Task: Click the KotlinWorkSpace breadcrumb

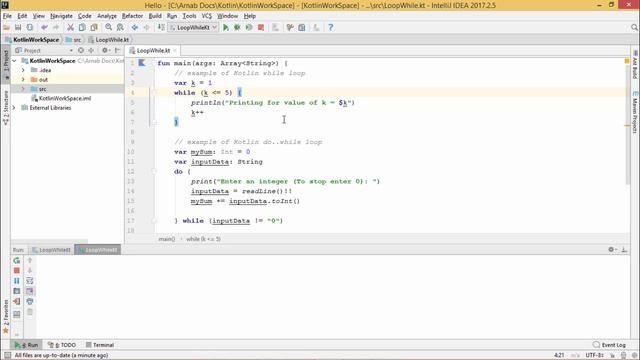Action: pyautogui.click(x=32, y=40)
